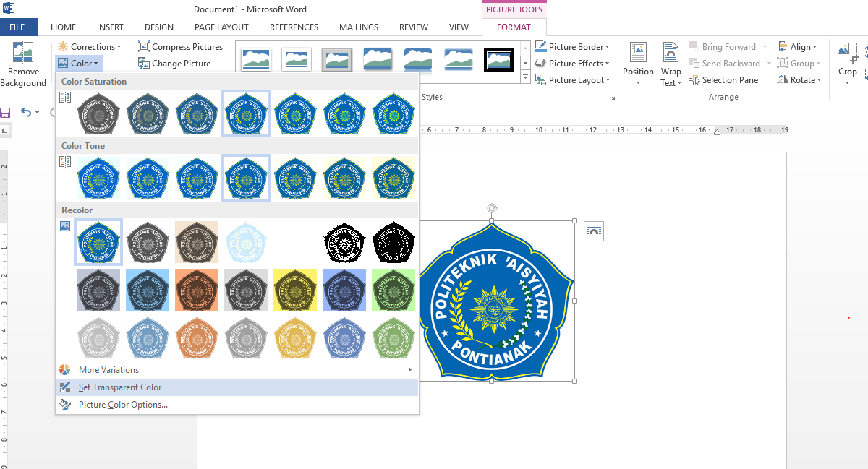This screenshot has width=868, height=469.
Task: Apply the light green recolor thumbnail
Action: (x=393, y=337)
